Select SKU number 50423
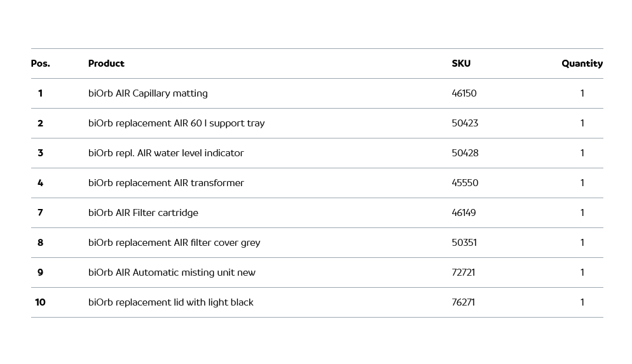The image size is (632, 364). (x=465, y=123)
